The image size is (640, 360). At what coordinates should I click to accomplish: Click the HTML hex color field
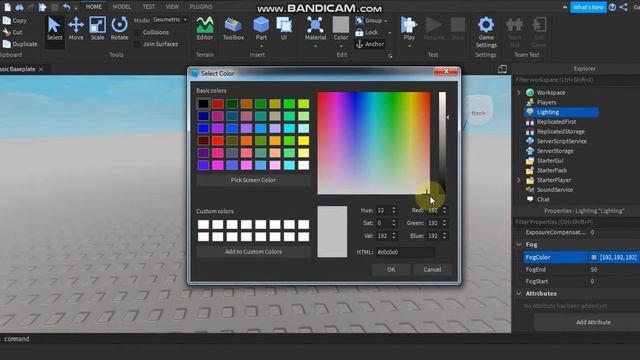(x=405, y=252)
